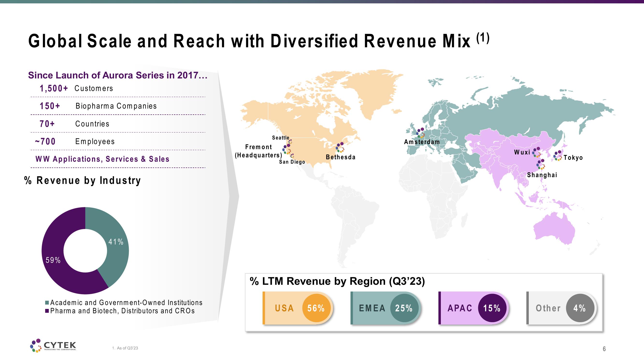Screen dimensions: 644x362
Task: Click the 'Fremont (Headquarters)' map label
Action: pyautogui.click(x=258, y=151)
